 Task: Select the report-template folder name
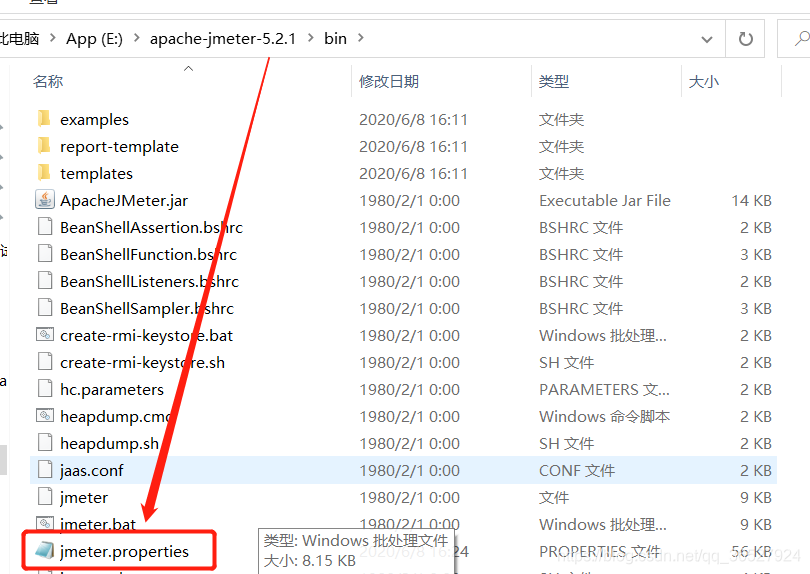click(119, 147)
